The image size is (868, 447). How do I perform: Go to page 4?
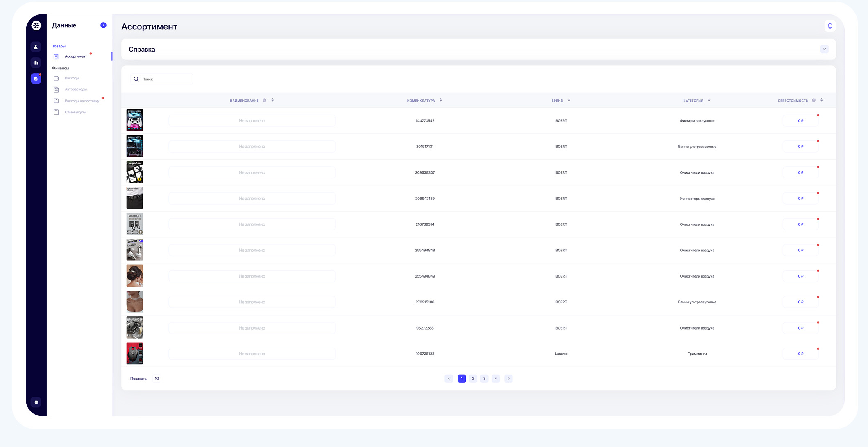point(496,379)
